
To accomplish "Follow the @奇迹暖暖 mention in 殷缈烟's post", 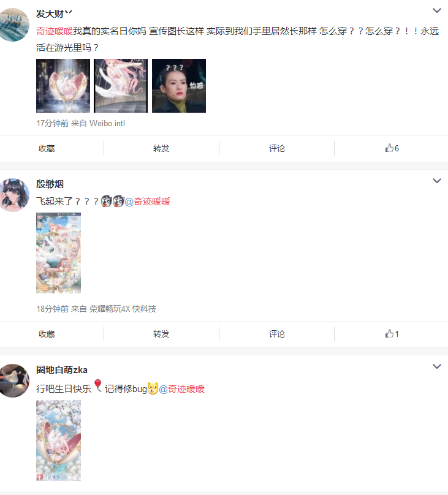I will tap(148, 202).
